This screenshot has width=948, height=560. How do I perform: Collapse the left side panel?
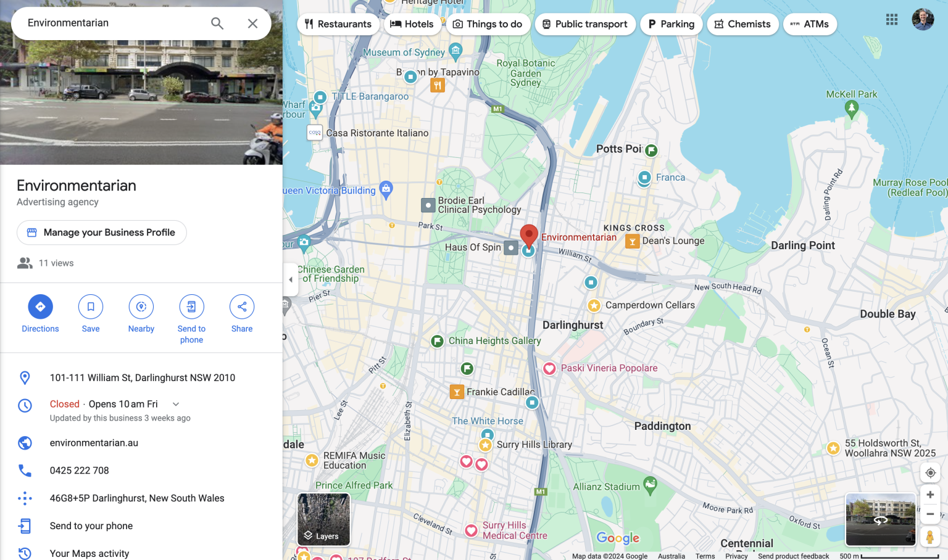(291, 279)
